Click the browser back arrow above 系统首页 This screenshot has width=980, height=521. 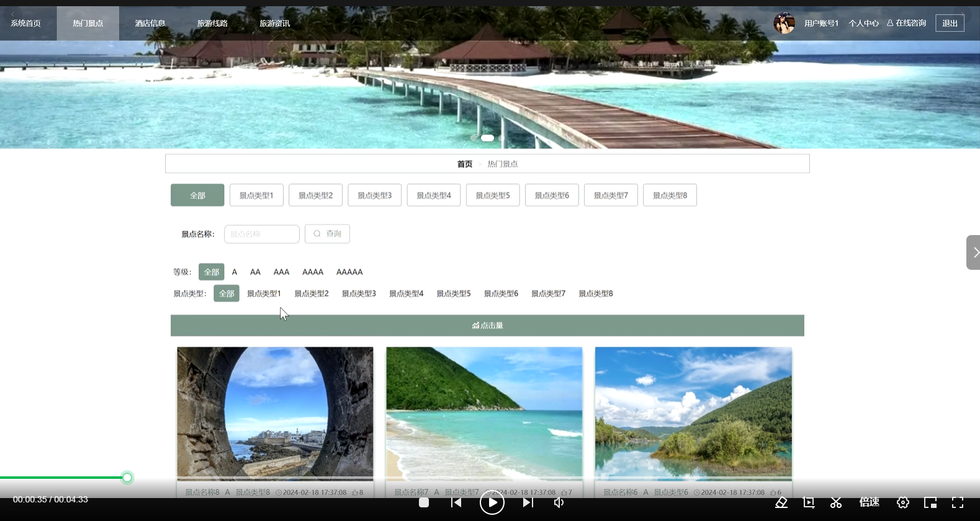point(12,14)
